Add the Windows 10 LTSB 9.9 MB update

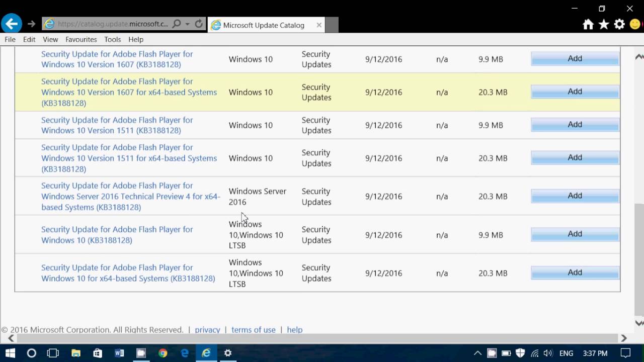[x=575, y=234]
